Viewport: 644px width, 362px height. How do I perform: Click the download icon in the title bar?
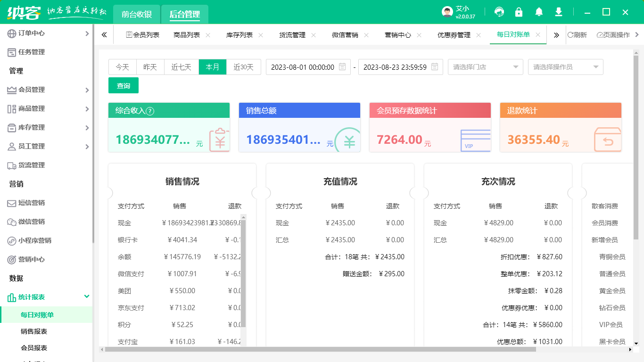[x=558, y=12]
